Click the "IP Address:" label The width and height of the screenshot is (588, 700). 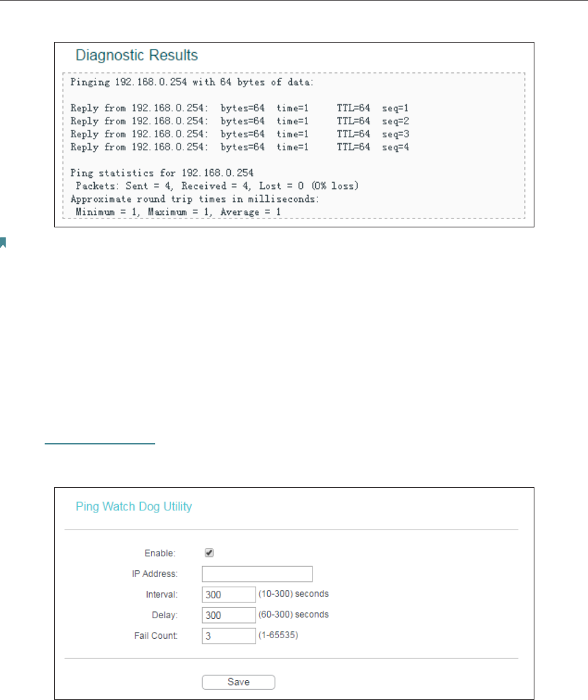[x=155, y=574]
